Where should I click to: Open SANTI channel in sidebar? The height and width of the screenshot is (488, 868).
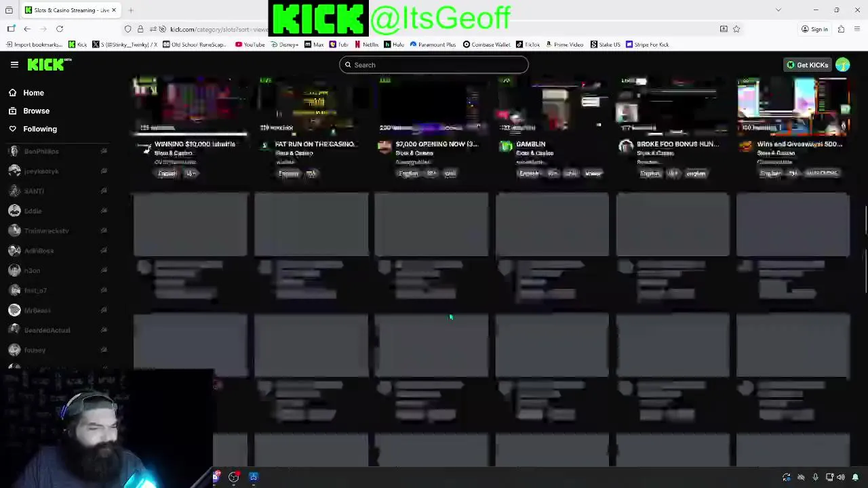[x=58, y=191]
